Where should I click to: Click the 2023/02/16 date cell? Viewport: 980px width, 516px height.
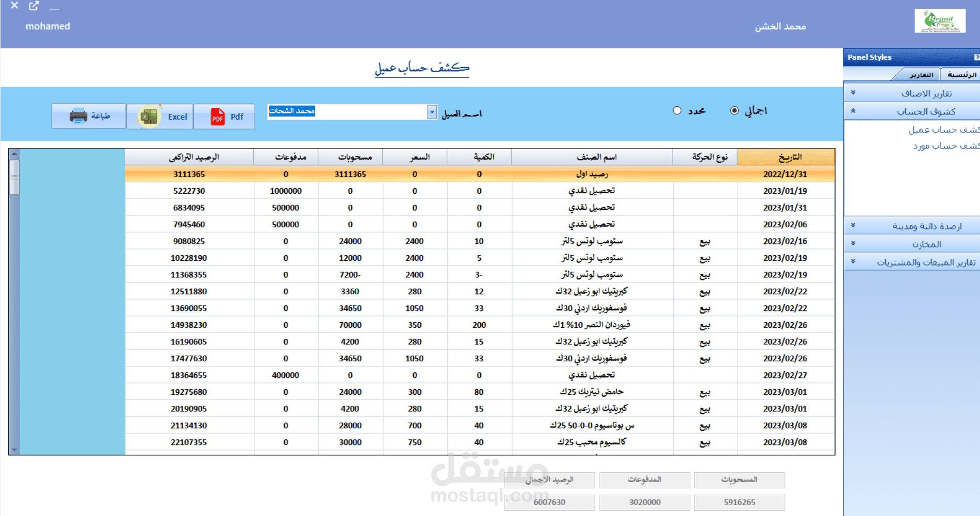coord(786,241)
